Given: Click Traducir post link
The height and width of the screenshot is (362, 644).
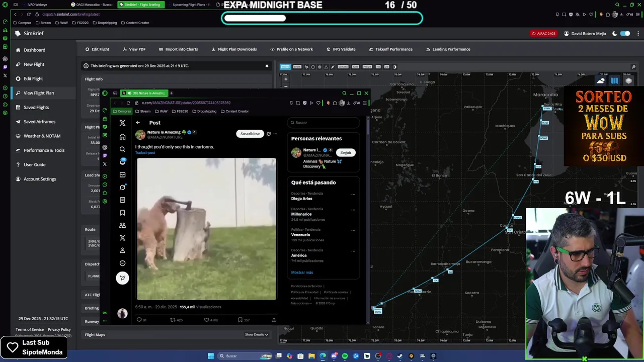Looking at the screenshot, I should click(x=145, y=153).
